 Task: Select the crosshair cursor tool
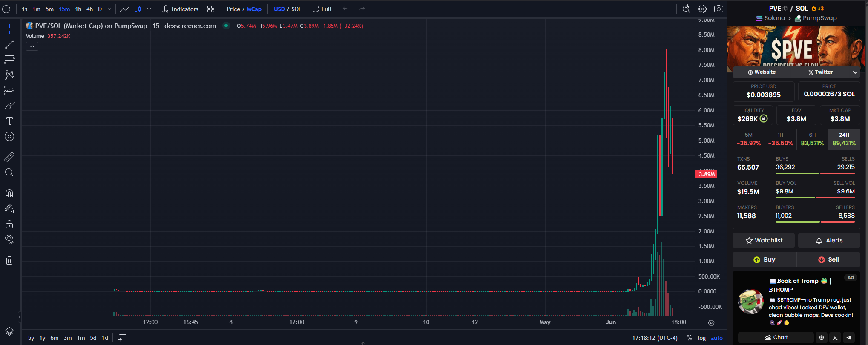tap(9, 29)
